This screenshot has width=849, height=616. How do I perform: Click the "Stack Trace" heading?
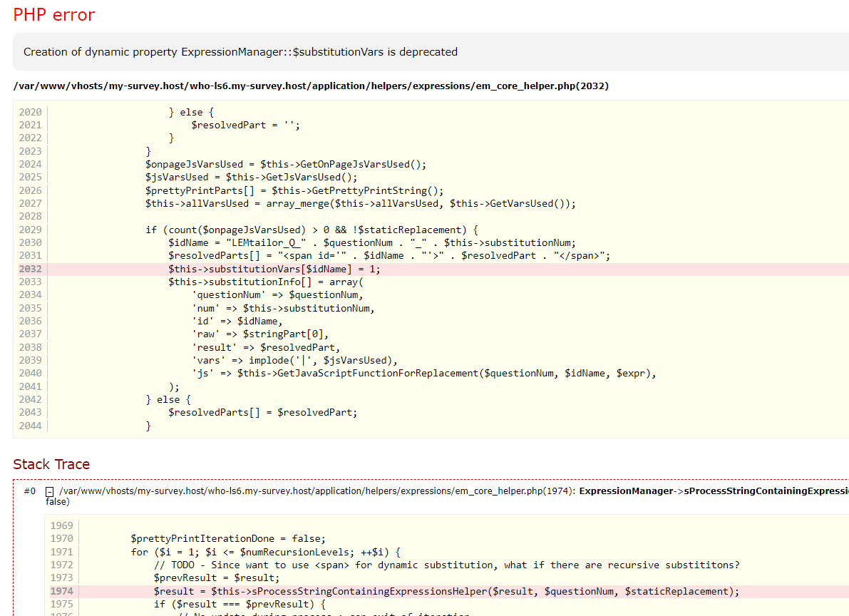click(x=51, y=464)
